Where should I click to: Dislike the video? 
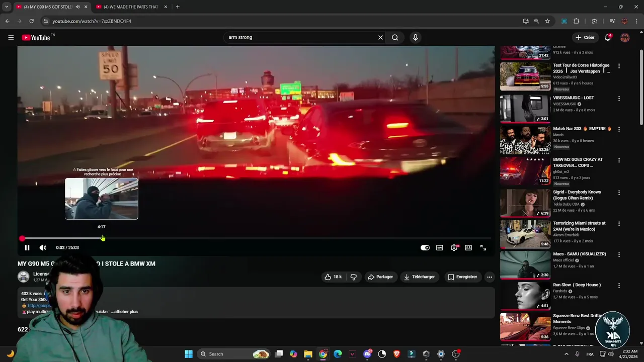(354, 277)
